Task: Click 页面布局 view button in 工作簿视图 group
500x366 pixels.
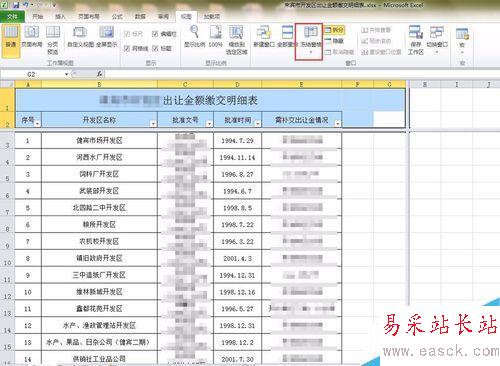Action: [32, 37]
